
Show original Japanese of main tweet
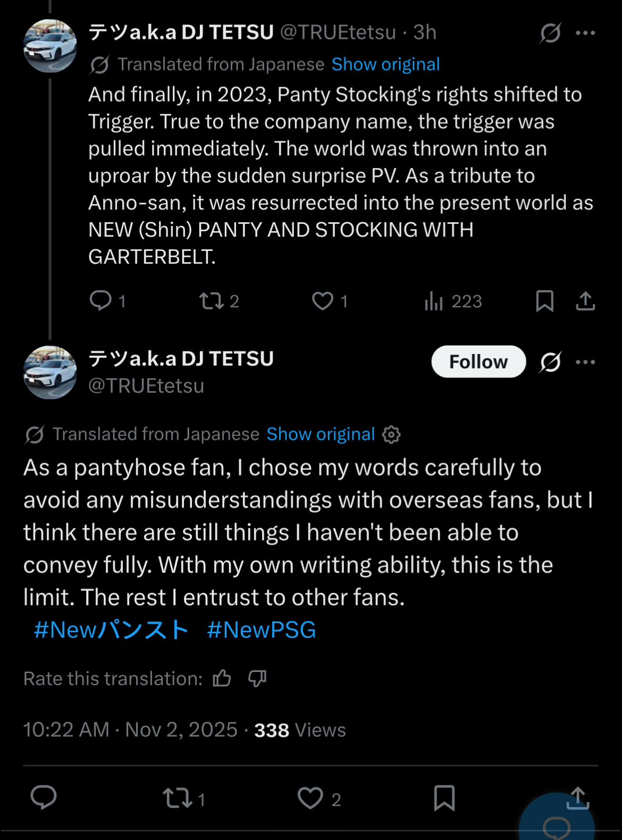(321, 434)
